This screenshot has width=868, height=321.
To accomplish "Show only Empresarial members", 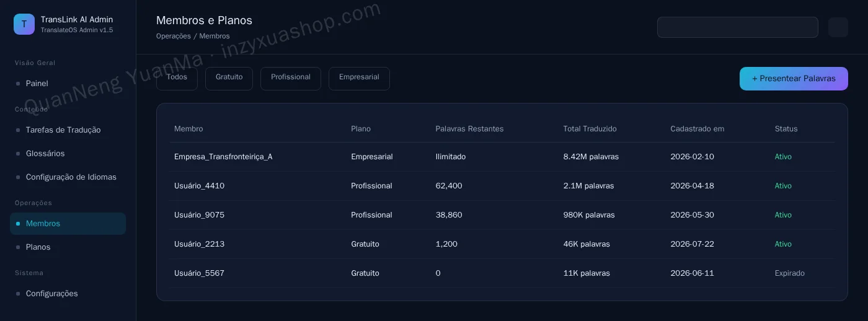I will pos(359,78).
